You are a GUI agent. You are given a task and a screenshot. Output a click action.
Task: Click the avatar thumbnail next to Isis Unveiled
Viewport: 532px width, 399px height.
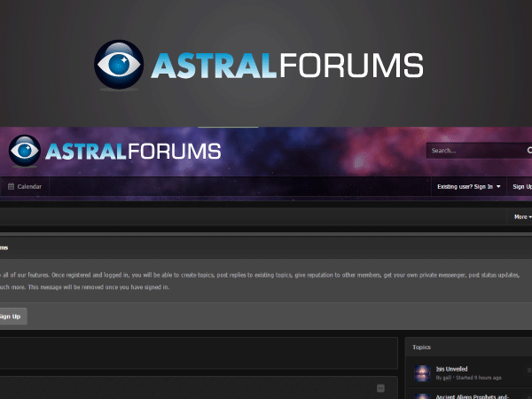(422, 373)
